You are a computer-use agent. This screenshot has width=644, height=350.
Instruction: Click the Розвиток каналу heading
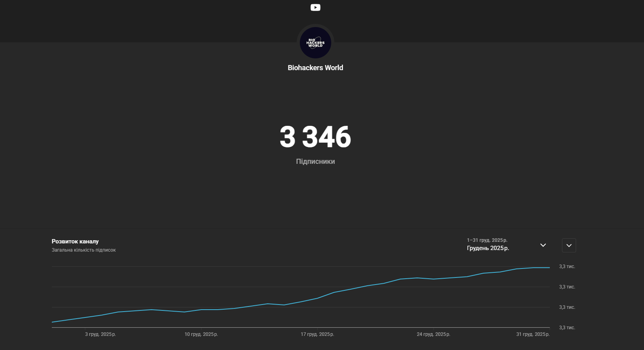(75, 241)
